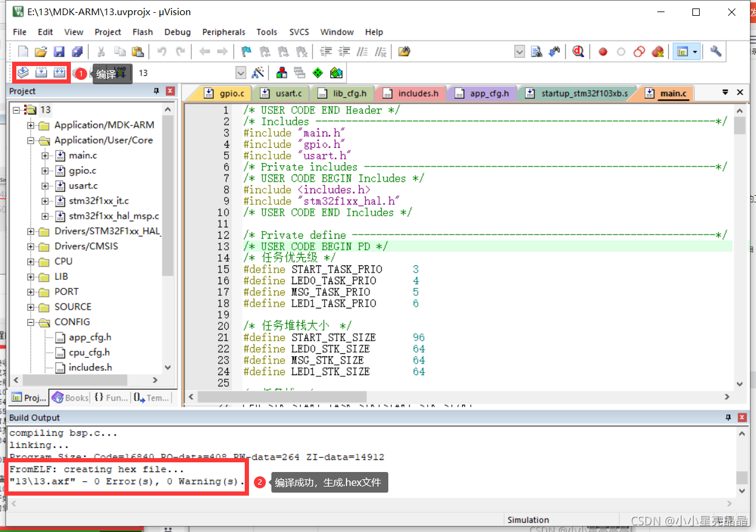Viewport: 756px width, 532px height.
Task: Close the active main.c editor tab
Action: pyautogui.click(x=740, y=93)
